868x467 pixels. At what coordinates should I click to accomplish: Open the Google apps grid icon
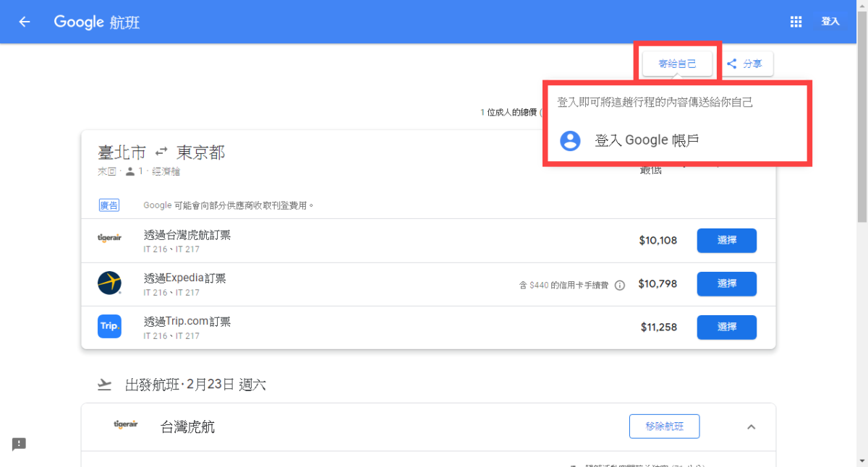pyautogui.click(x=796, y=22)
